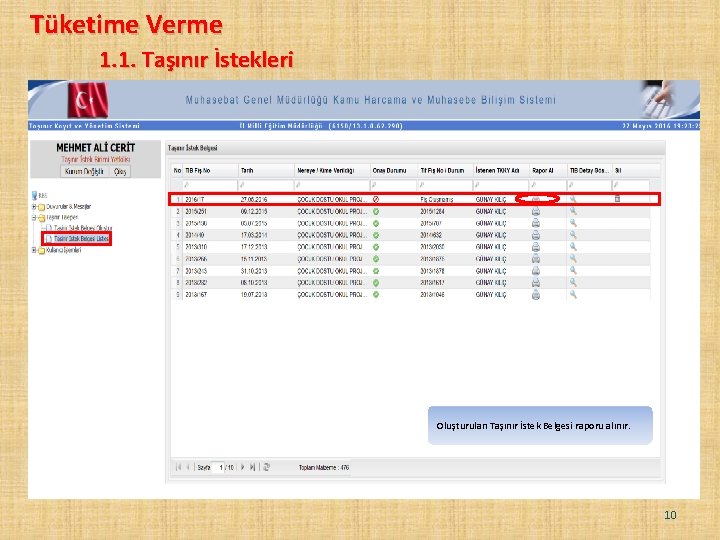Delete row 2016/17 with the trash icon
Screen dimensions: 720x540
(618, 198)
